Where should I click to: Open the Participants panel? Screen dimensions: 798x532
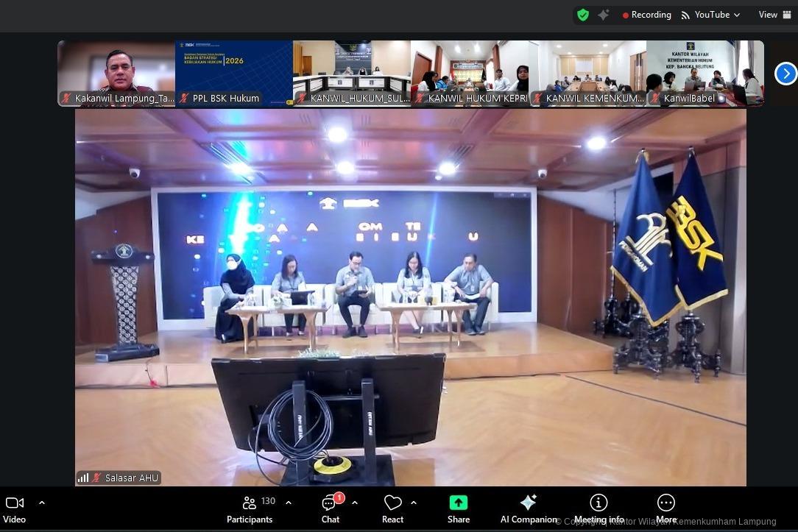(x=250, y=509)
